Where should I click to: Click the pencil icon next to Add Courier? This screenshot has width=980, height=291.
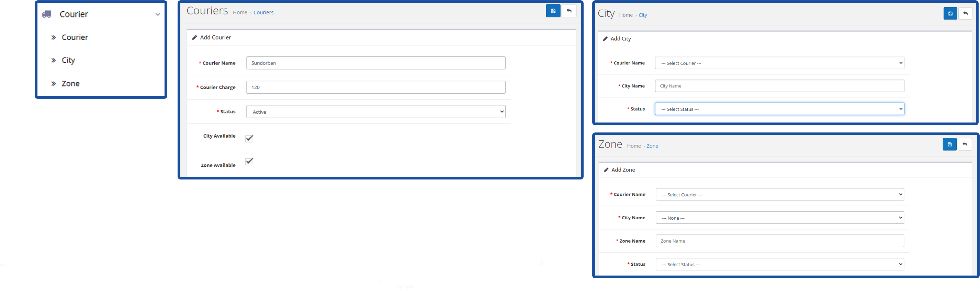click(x=194, y=37)
